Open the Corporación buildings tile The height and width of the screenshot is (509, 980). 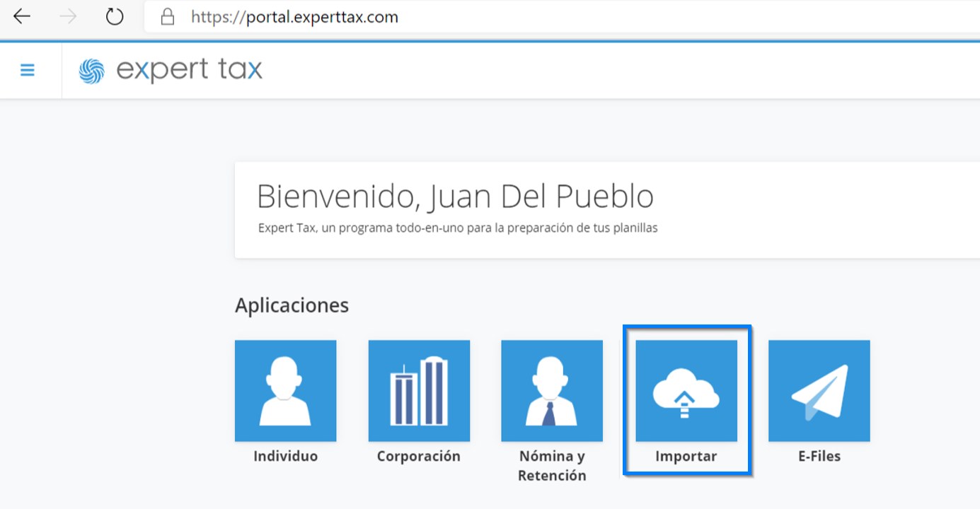(x=419, y=391)
